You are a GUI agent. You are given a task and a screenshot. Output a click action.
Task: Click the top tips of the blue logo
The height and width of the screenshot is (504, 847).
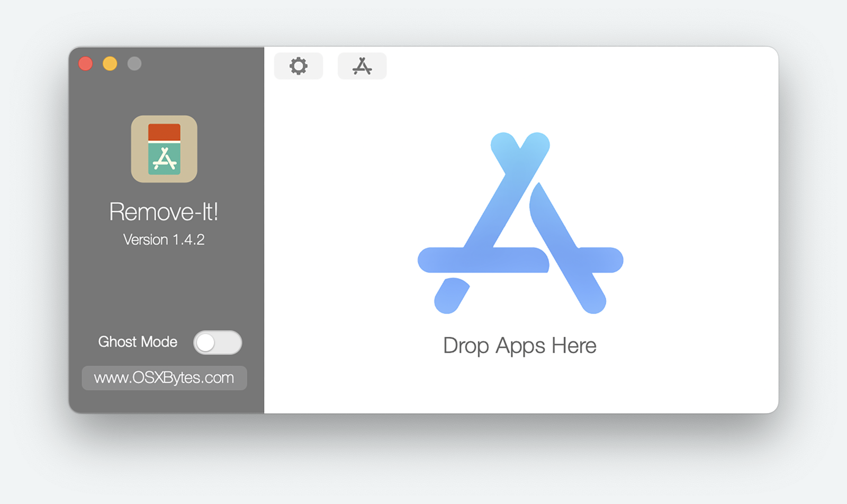(520, 143)
